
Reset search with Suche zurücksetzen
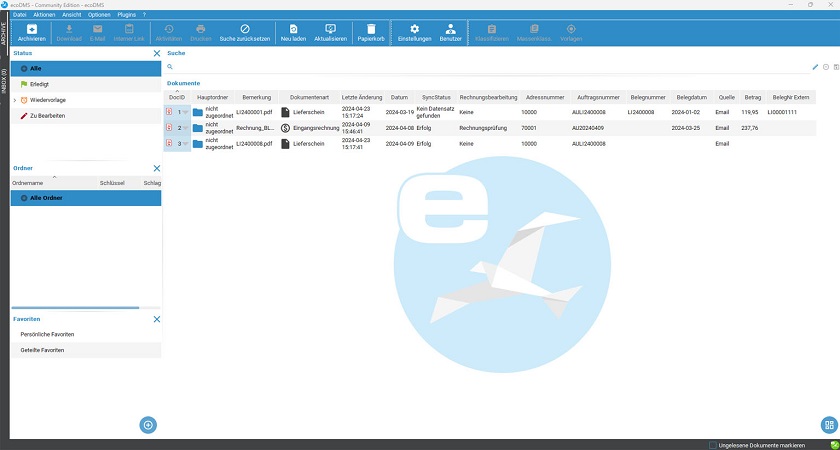tap(245, 33)
